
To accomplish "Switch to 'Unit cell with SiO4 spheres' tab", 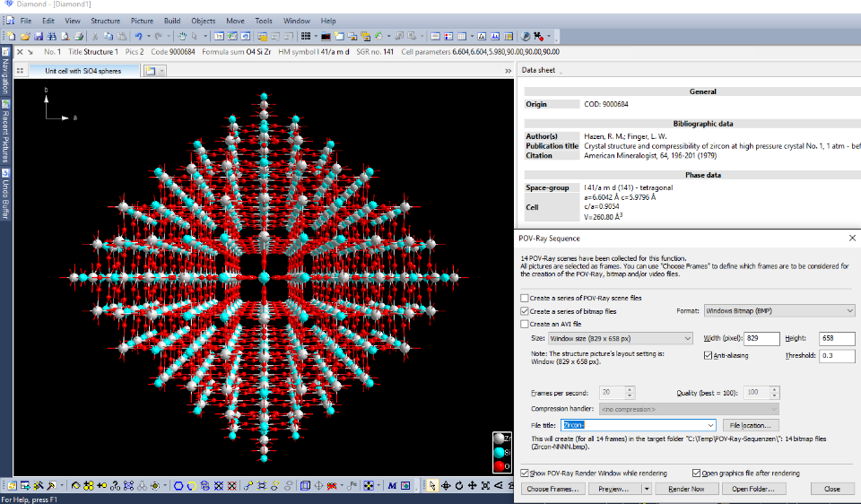I will (82, 71).
